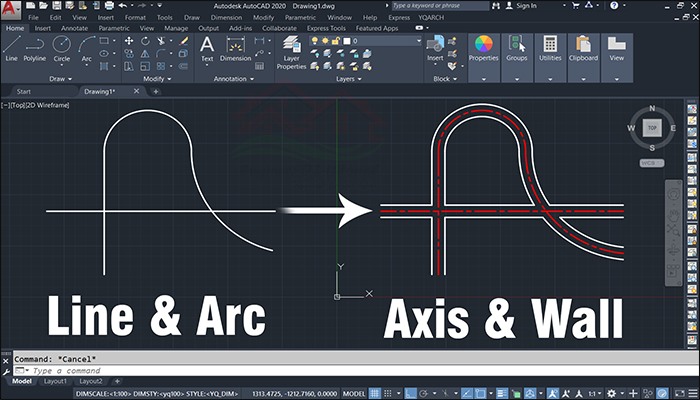Switch to the Annotate ribbon tab

pyautogui.click(x=75, y=28)
